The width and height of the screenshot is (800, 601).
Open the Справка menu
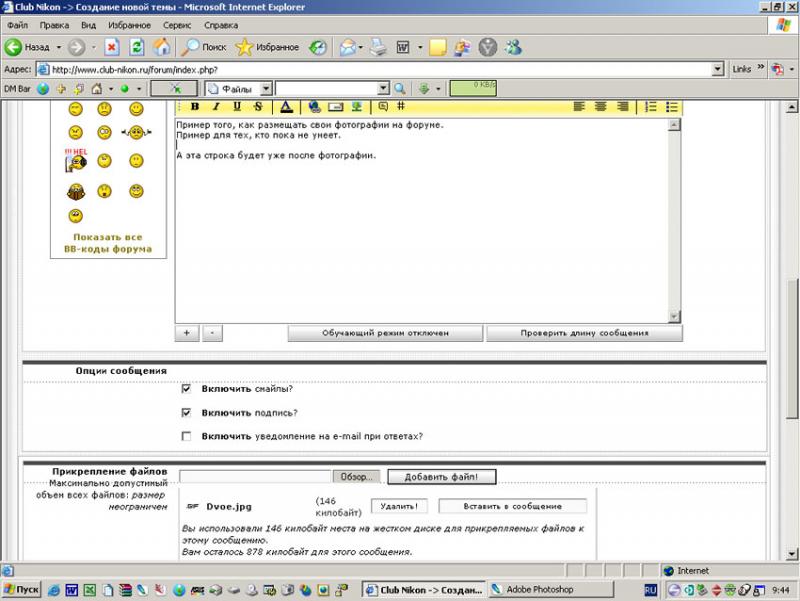pos(221,25)
